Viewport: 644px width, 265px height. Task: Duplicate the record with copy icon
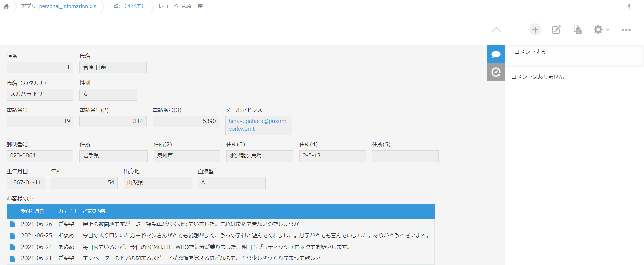[x=577, y=30]
